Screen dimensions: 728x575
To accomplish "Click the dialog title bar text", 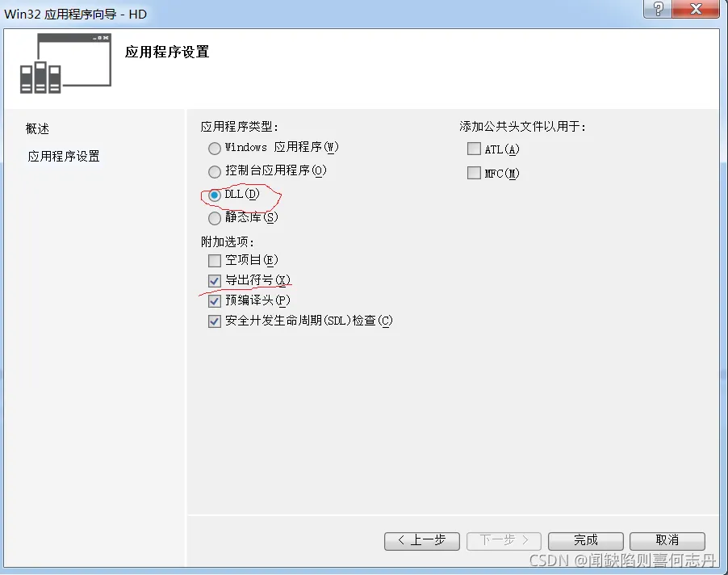I will tap(75, 14).
